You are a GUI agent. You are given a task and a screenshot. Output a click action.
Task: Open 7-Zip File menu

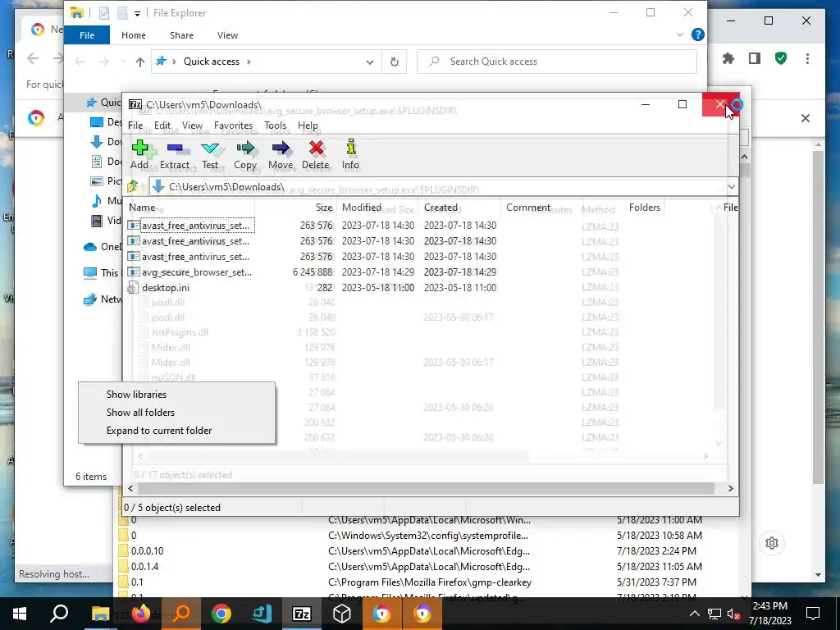[x=135, y=126]
